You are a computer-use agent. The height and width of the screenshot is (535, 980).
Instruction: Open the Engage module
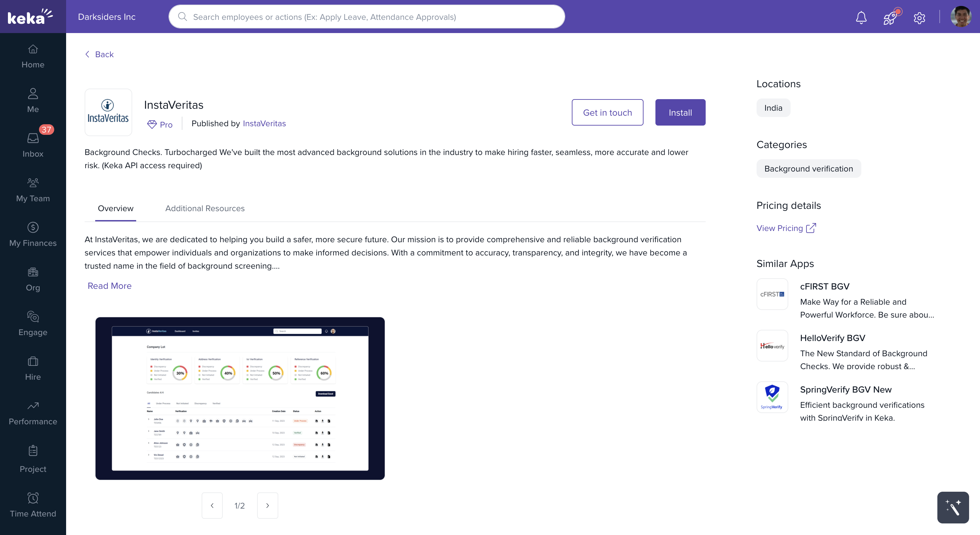pyautogui.click(x=33, y=324)
